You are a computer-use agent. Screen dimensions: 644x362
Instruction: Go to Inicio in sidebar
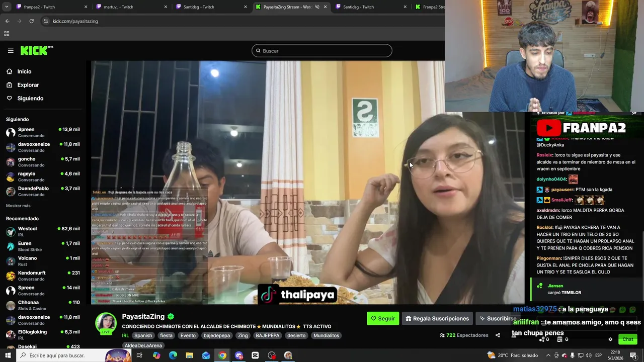pos(24,71)
